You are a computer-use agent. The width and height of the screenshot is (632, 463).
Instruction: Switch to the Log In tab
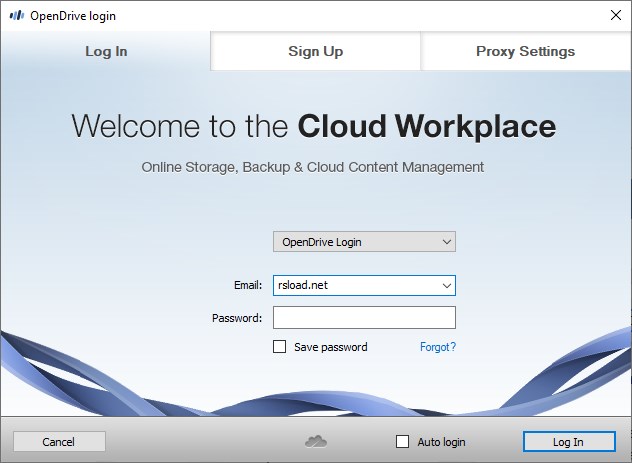pos(106,51)
